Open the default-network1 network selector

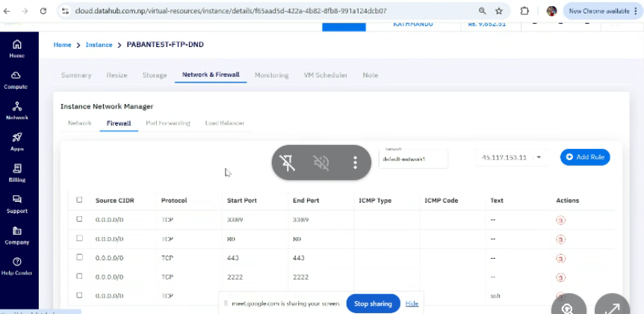412,158
